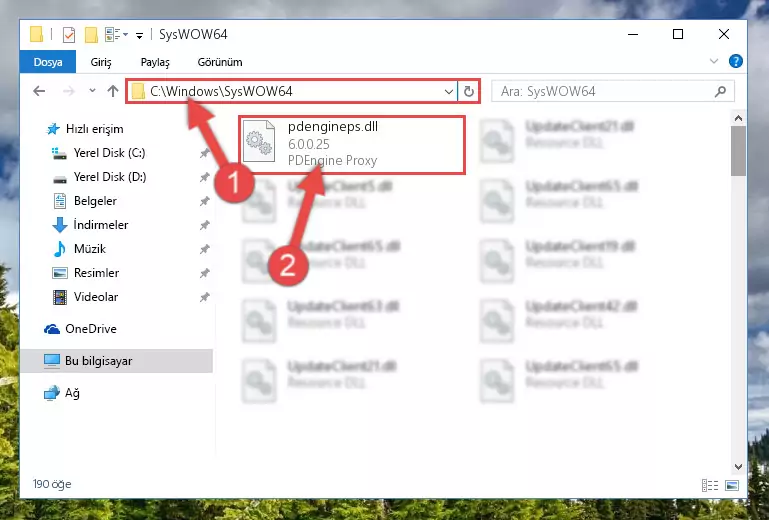
Task: Click the pin icon beside Müzik
Action: (x=205, y=250)
